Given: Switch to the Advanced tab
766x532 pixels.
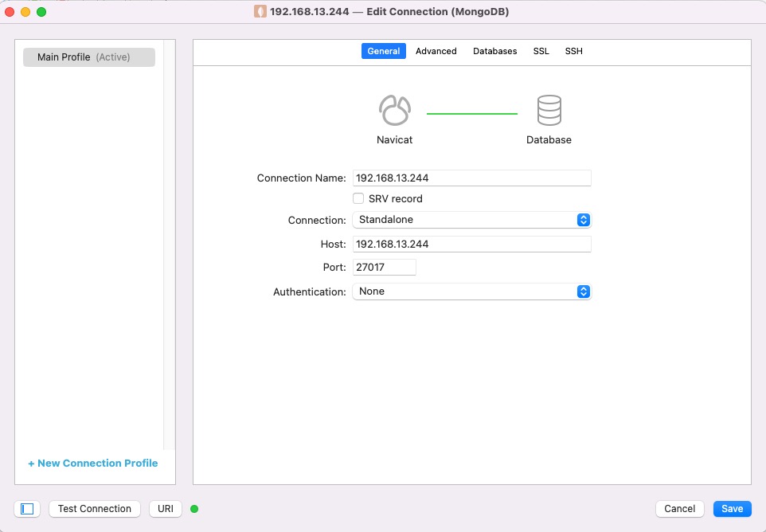Looking at the screenshot, I should pos(436,51).
